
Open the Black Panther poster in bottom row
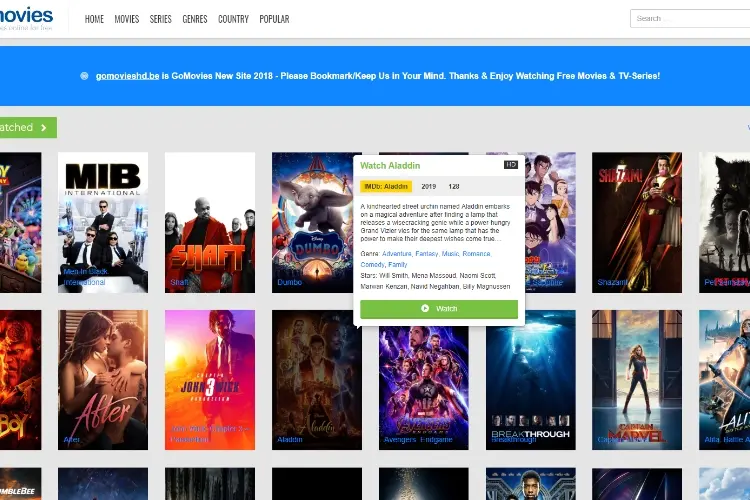(531, 484)
